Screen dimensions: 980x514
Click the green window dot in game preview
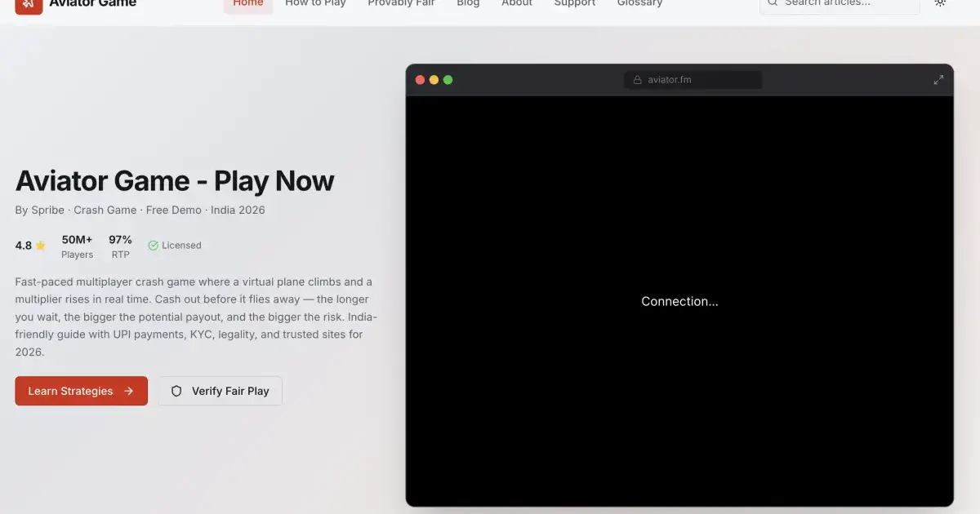(x=448, y=80)
